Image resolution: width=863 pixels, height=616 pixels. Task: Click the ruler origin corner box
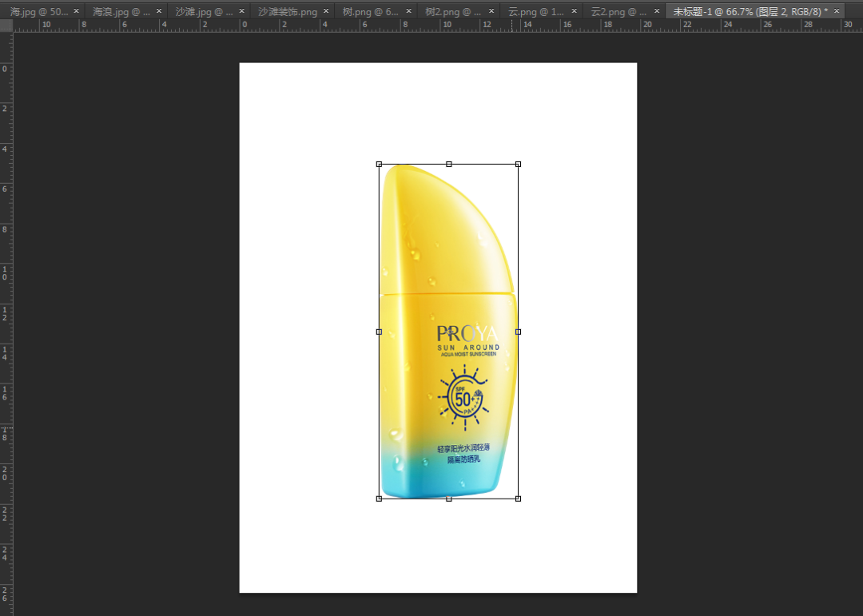click(x=6, y=26)
